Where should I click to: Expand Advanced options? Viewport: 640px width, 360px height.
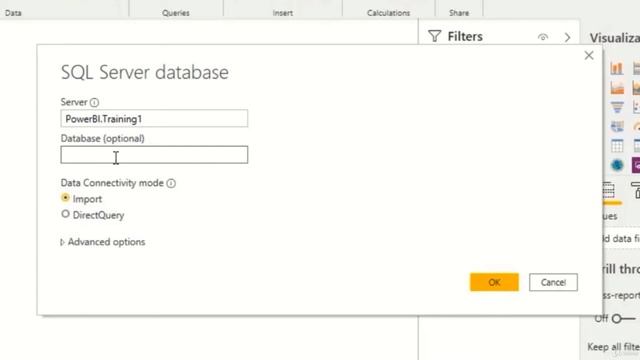pos(103,242)
